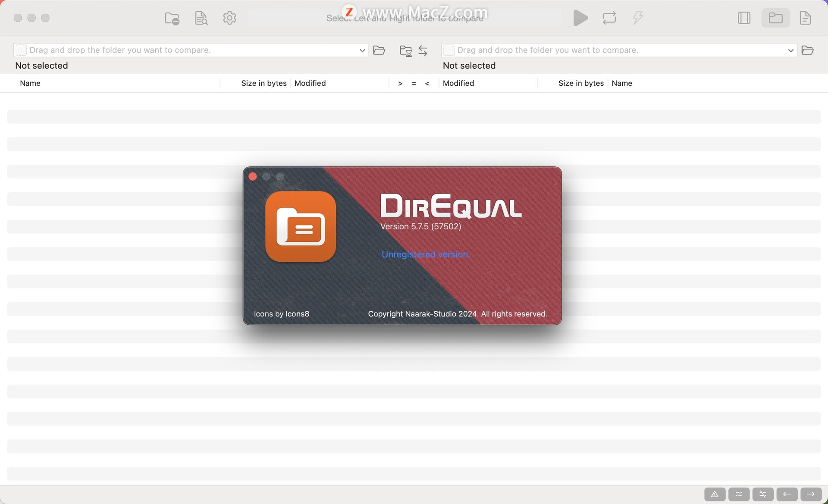Sort by left Size in bytes column
This screenshot has height=504, width=828.
coord(264,83)
